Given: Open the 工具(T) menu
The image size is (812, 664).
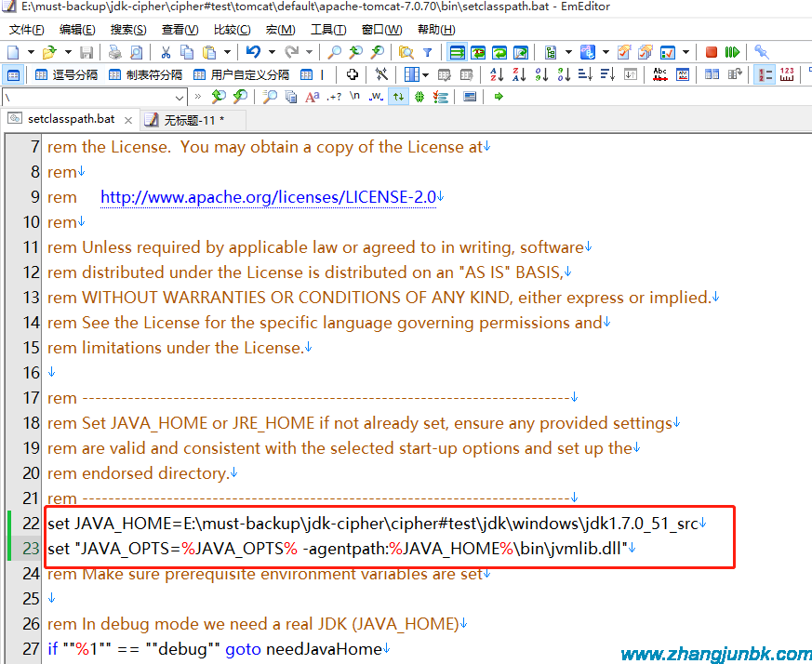Looking at the screenshot, I should (328, 30).
